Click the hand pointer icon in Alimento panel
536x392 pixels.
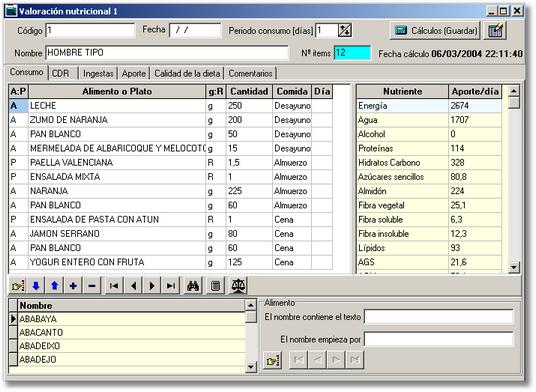tap(272, 360)
